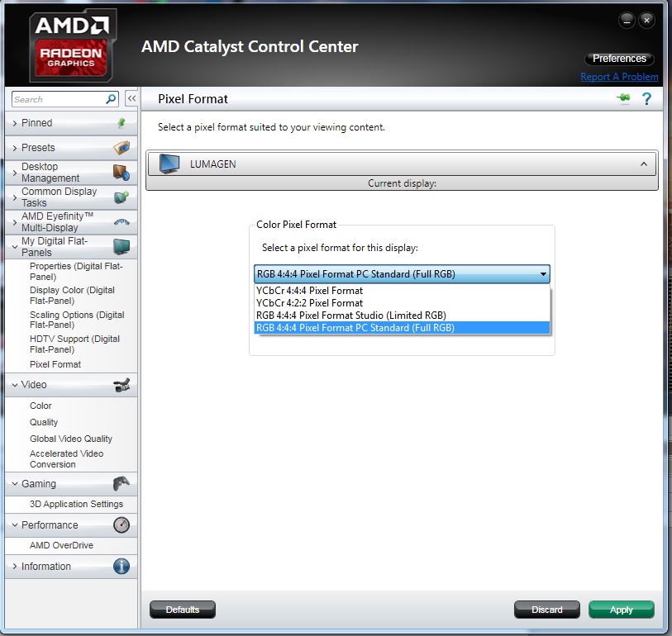The image size is (672, 636).
Task: Choose highlighted RGB 4:4:4 PC Standard (Full RGB) option
Action: [x=402, y=328]
